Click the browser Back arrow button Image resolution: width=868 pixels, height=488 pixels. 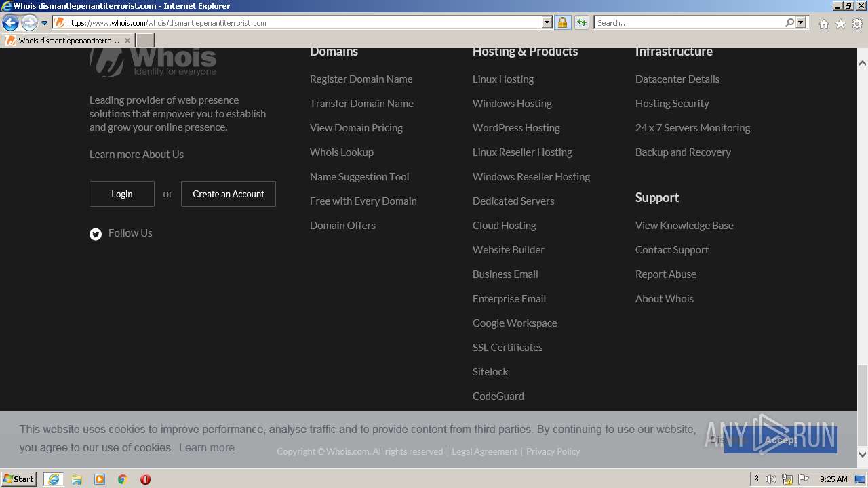click(x=10, y=23)
